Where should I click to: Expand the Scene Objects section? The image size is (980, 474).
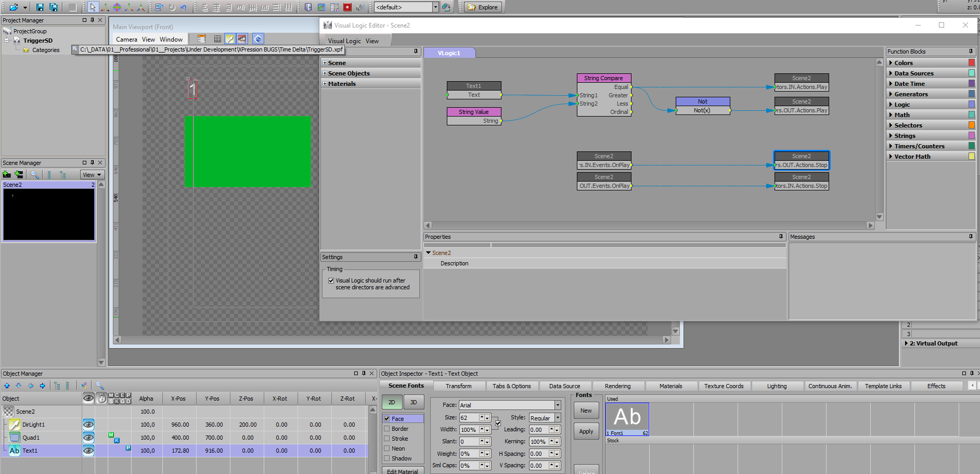(x=325, y=73)
